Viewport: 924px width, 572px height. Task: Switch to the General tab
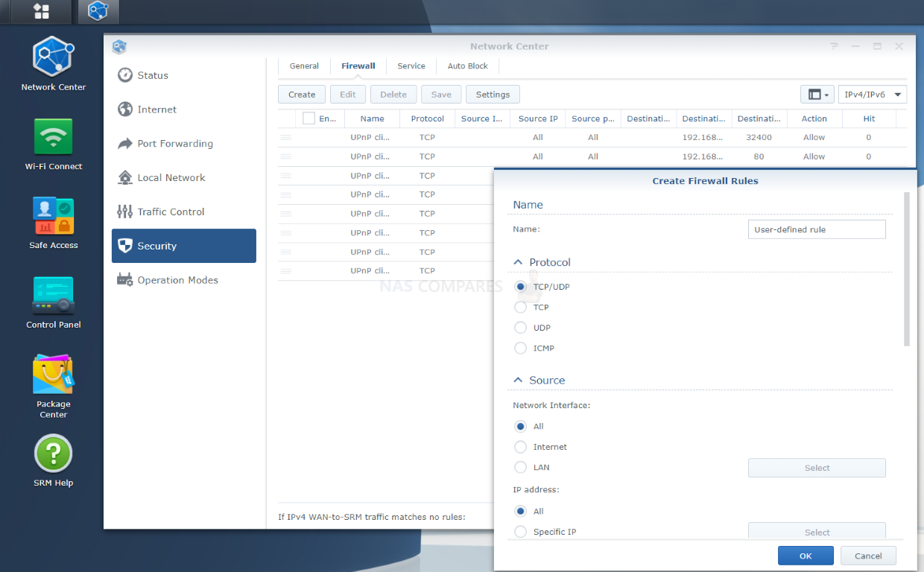tap(304, 66)
